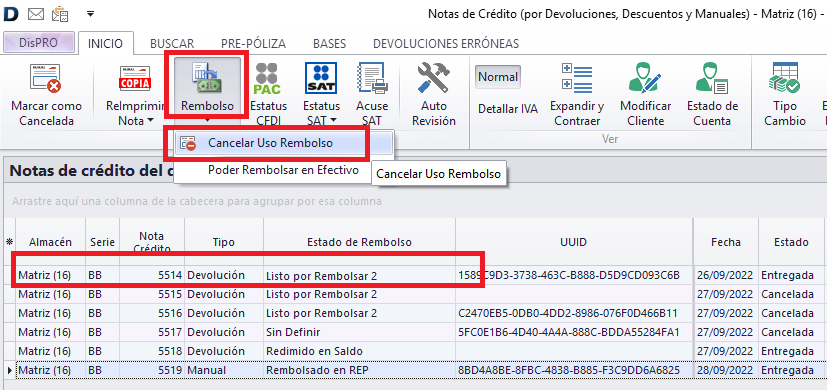
Task: Sort by the Almacén column header
Action: click(x=51, y=242)
